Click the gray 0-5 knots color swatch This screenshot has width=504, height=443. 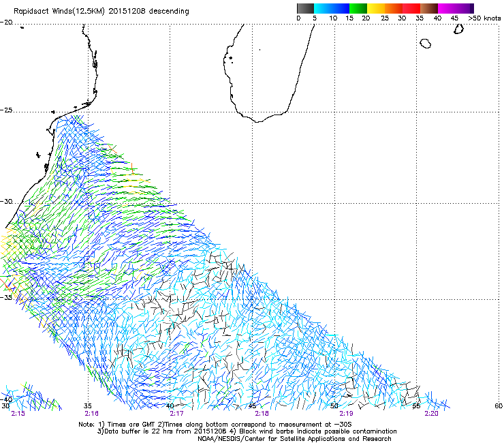[305, 8]
